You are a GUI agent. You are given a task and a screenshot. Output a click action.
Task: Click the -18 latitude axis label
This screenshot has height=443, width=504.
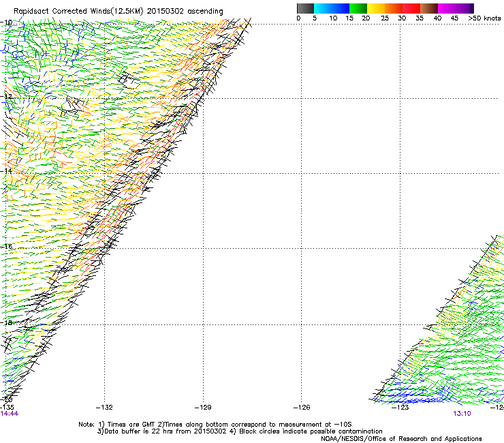tap(6, 322)
